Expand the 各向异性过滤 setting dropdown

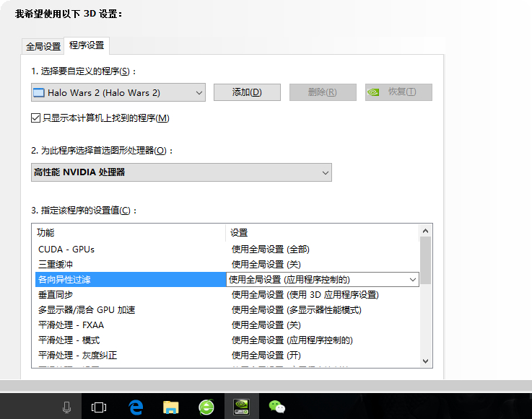[x=413, y=280]
